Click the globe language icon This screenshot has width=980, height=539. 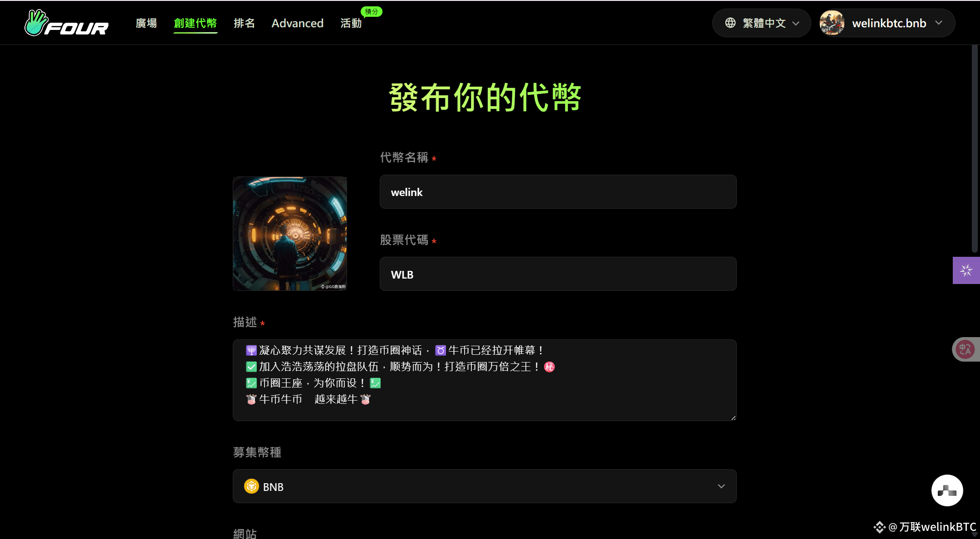click(730, 23)
